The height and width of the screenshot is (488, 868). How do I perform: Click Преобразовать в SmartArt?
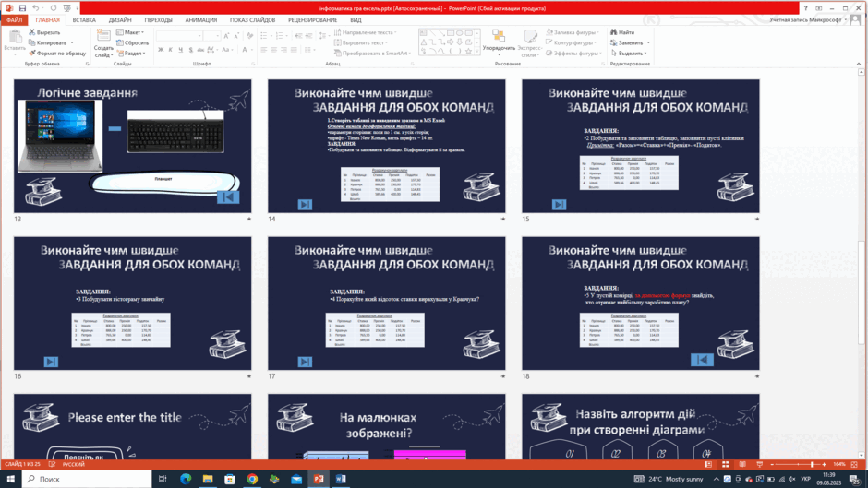click(x=373, y=54)
